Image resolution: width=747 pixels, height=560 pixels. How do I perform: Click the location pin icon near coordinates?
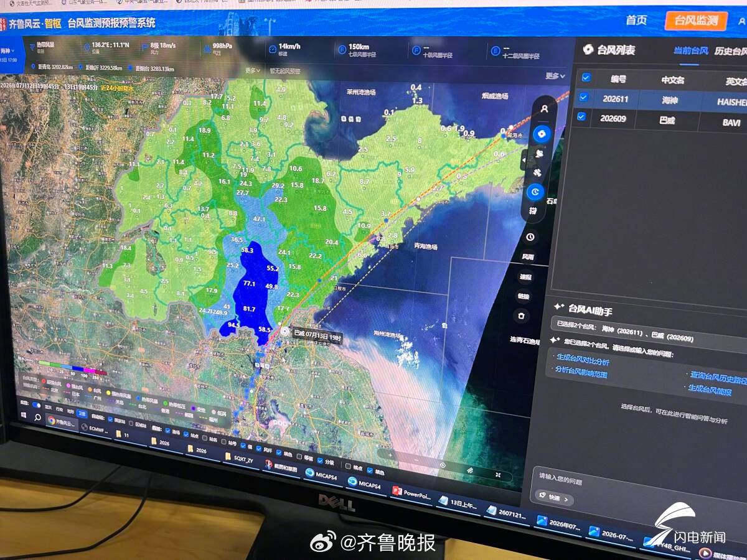(x=86, y=47)
